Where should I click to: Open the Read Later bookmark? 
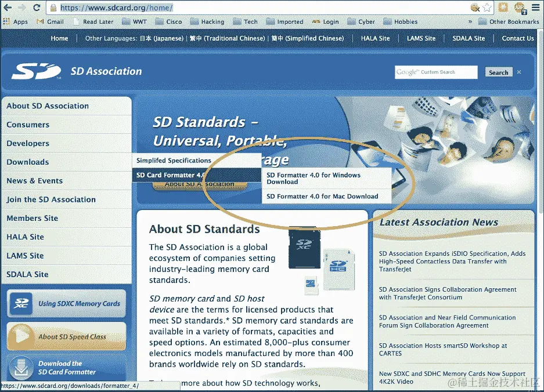click(93, 21)
